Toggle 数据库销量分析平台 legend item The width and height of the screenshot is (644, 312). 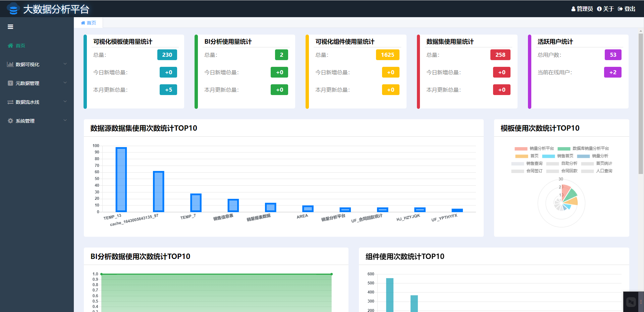click(583, 148)
